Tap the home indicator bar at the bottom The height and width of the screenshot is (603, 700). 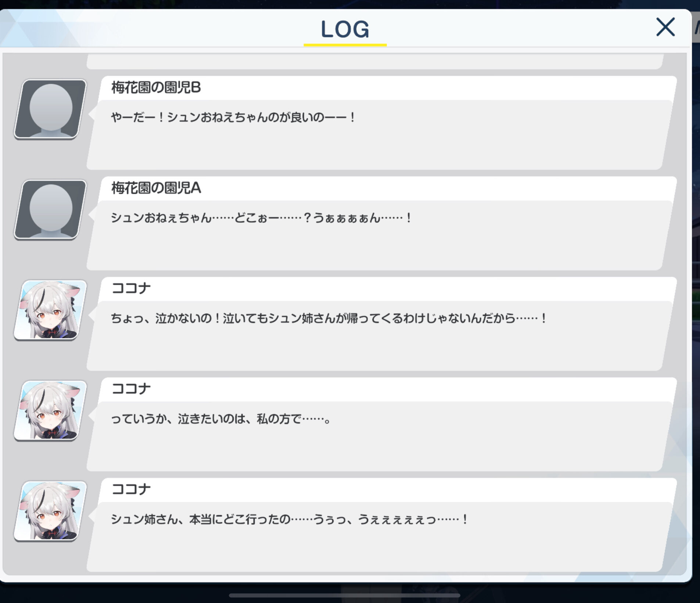point(345,595)
